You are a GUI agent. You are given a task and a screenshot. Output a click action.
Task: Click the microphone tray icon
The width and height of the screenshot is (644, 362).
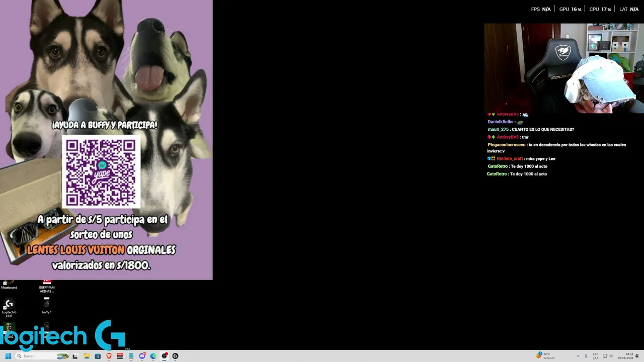(586, 356)
